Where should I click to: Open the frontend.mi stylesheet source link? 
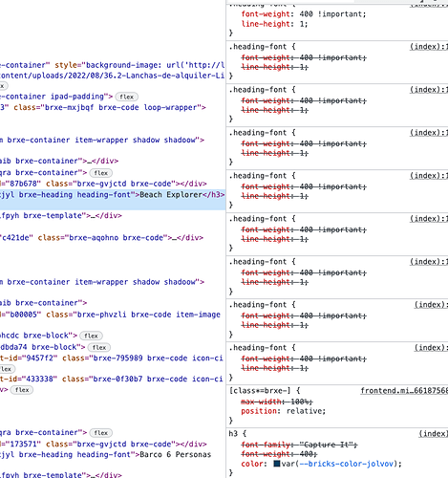[404, 391]
